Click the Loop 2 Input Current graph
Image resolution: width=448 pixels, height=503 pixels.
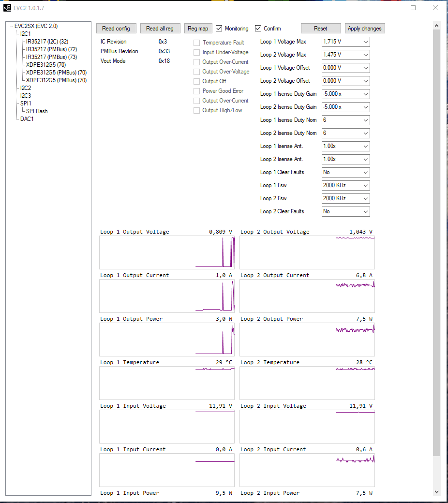[307, 470]
